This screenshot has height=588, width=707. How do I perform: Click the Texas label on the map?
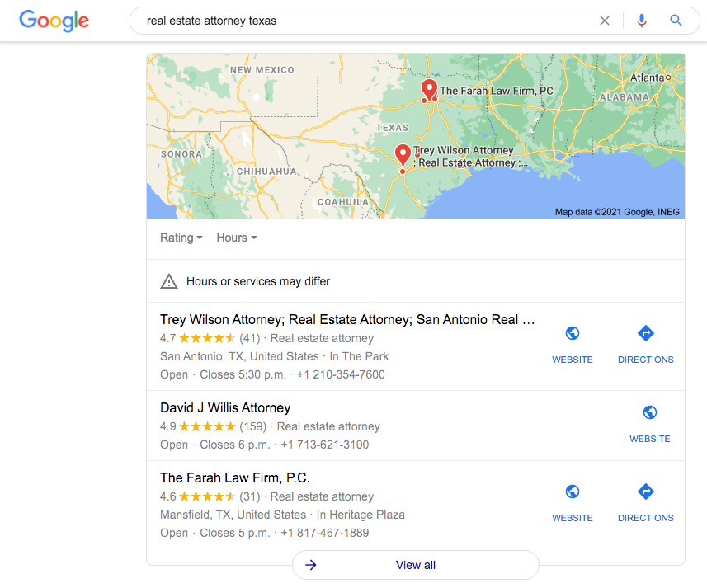point(393,128)
